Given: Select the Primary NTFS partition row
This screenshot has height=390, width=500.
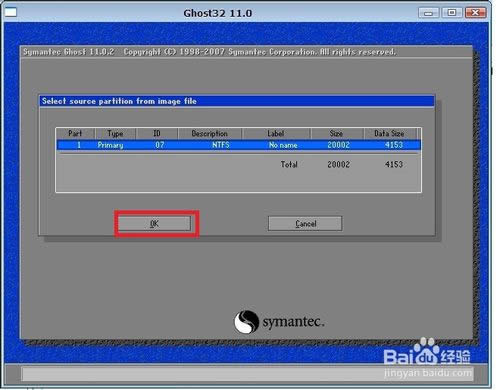Looking at the screenshot, I should [x=239, y=145].
